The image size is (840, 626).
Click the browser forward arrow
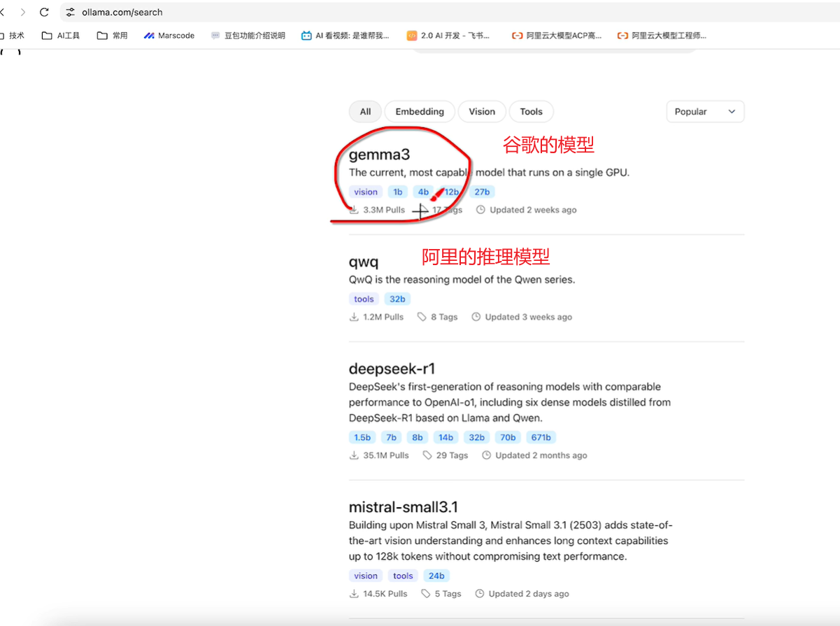pos(22,12)
